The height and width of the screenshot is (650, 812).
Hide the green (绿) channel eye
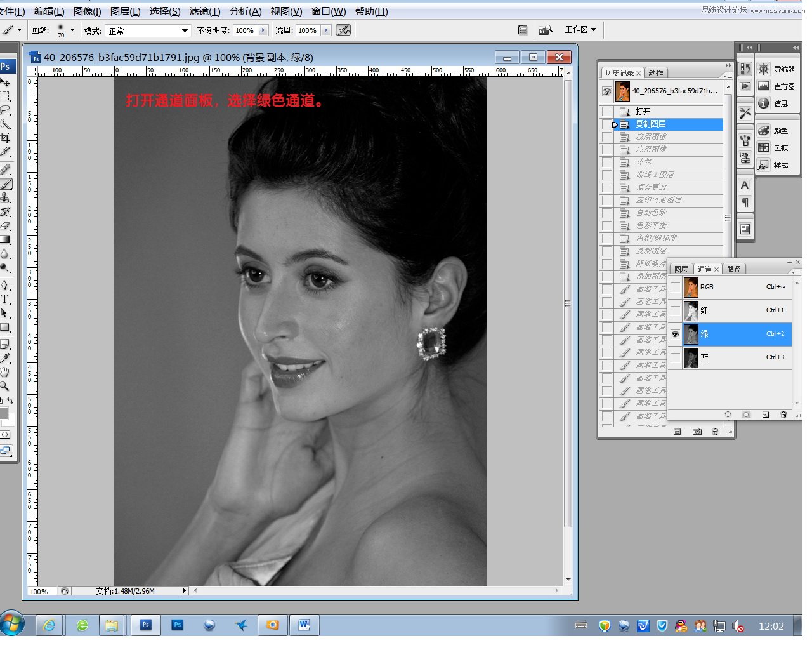(x=675, y=334)
